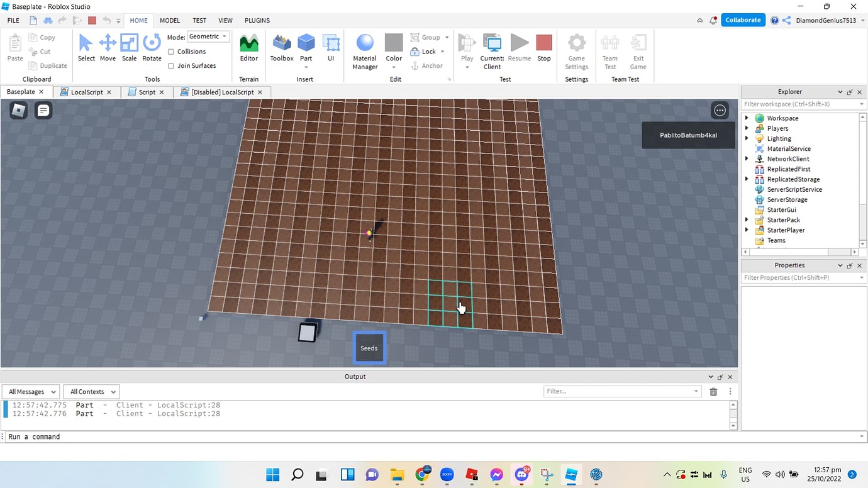Select StarterGui in Explorer
The height and width of the screenshot is (488, 868).
(x=782, y=209)
